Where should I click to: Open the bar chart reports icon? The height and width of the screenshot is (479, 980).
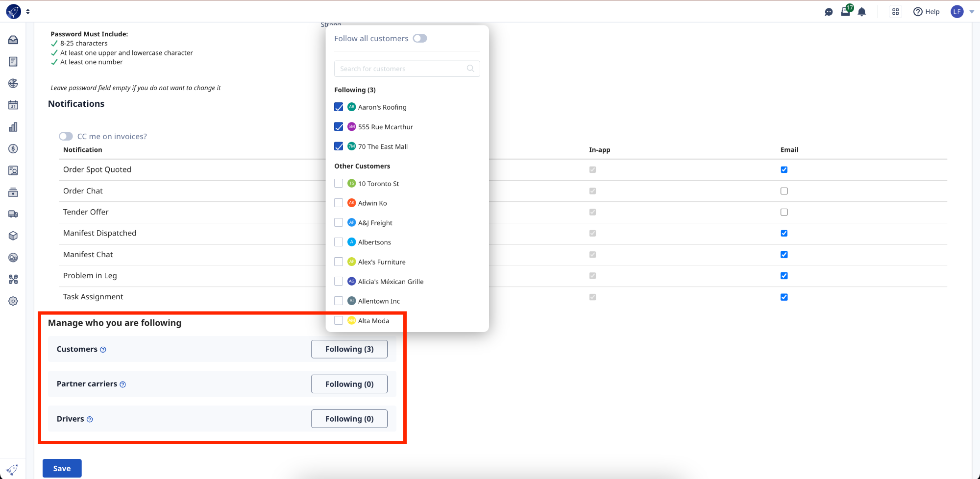click(x=13, y=127)
